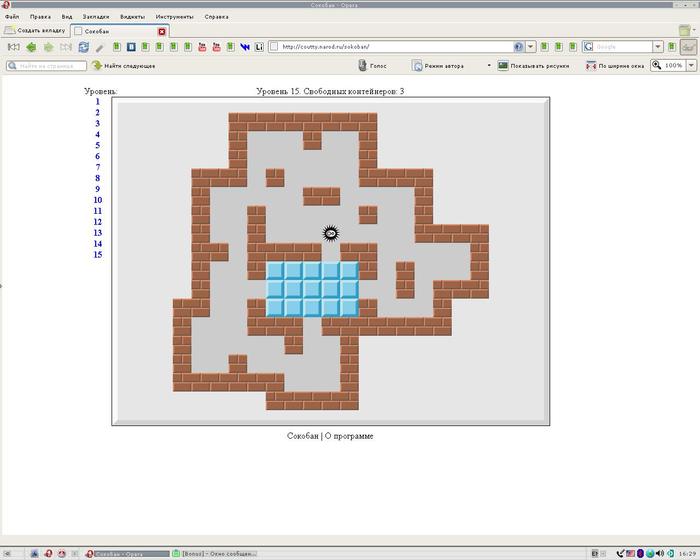Switch to Сокобан - Opera taskbar window
Image resolution: width=700 pixels, height=560 pixels.
tap(128, 554)
